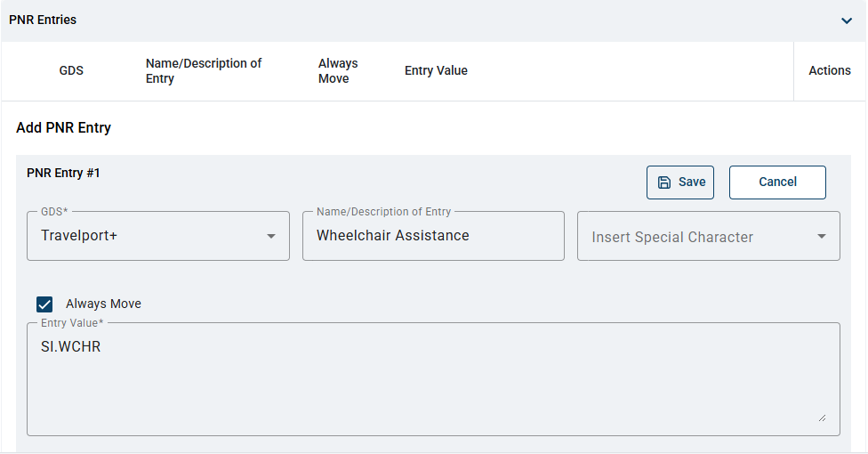
Task: Click the floppy disk Save icon
Action: pyautogui.click(x=664, y=182)
